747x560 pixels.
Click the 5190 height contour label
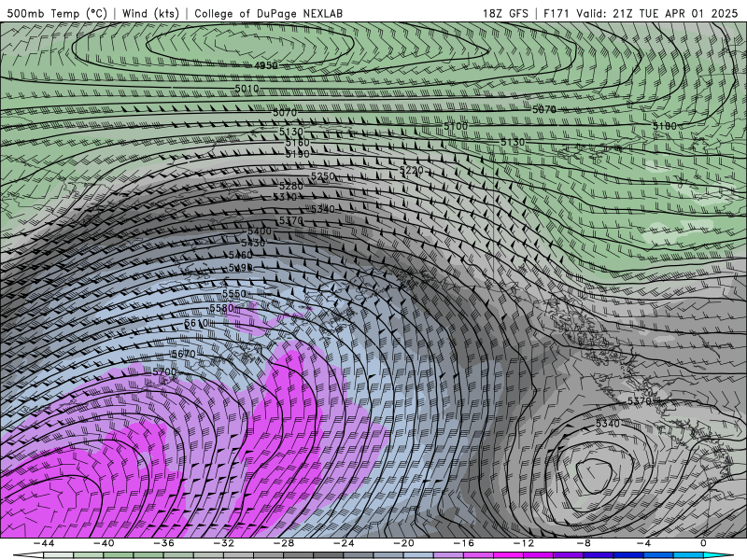tap(297, 154)
